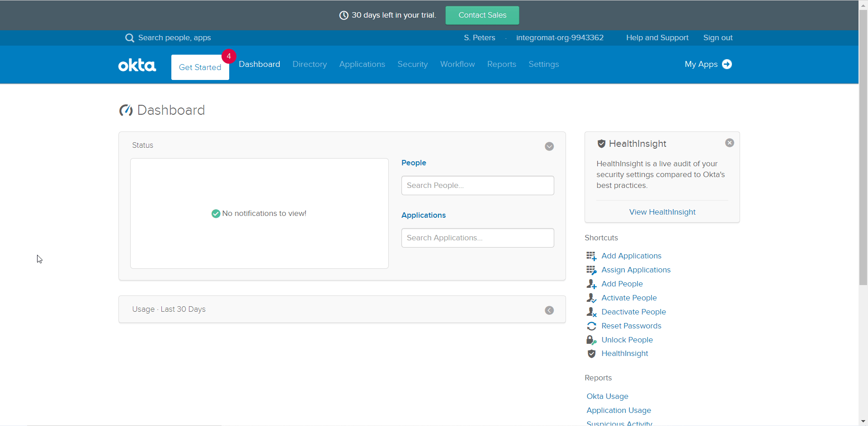Image resolution: width=868 pixels, height=426 pixels.
Task: Click the 'No notifications to view!' text
Action: click(x=264, y=213)
